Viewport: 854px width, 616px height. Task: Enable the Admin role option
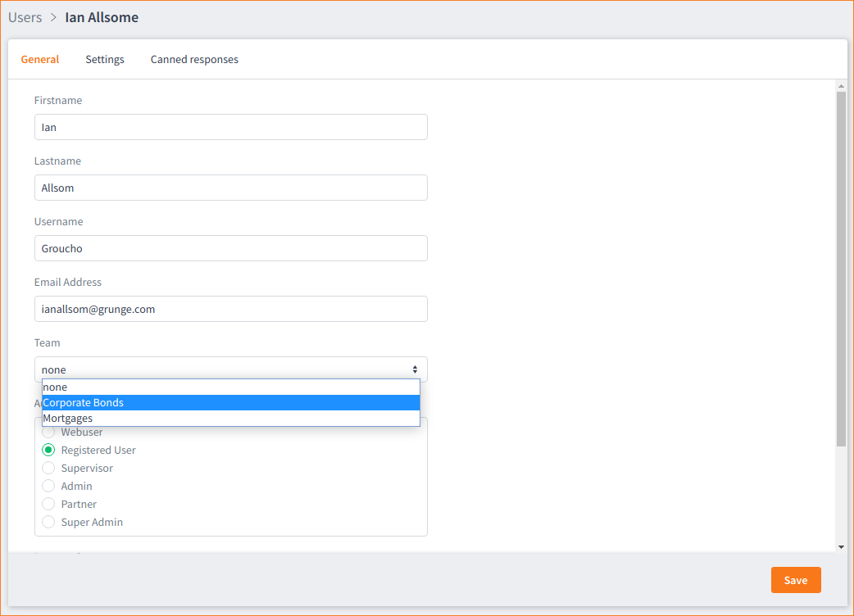49,486
